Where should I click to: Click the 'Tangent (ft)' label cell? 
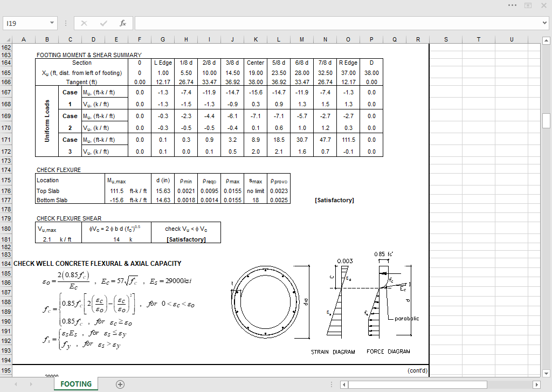[82, 82]
